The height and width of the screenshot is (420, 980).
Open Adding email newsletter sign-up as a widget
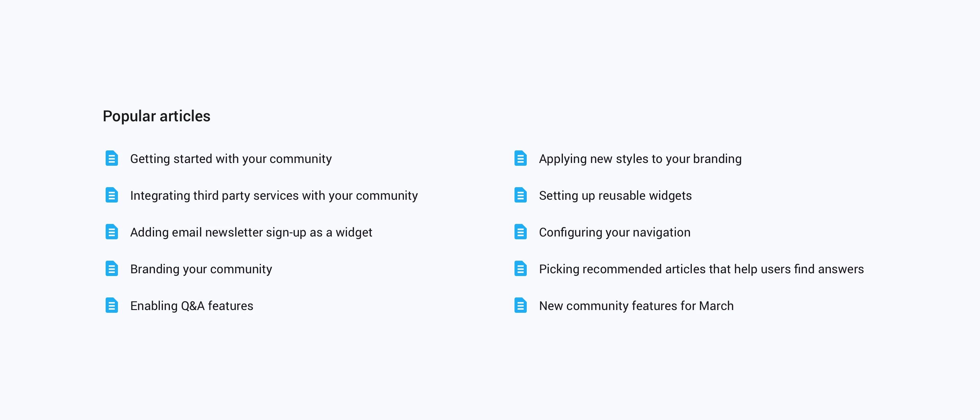tap(251, 232)
